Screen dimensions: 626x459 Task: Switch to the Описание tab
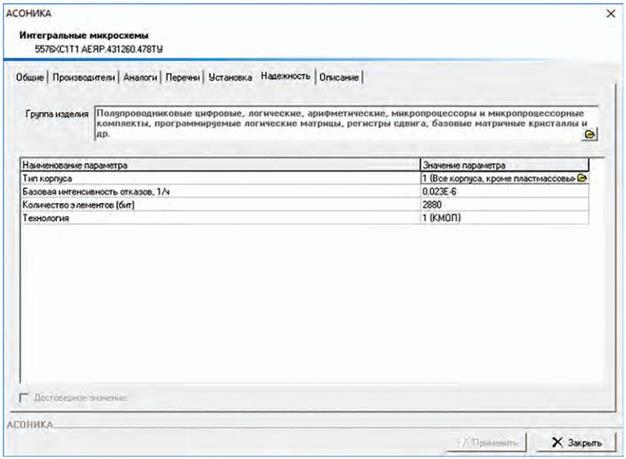click(339, 76)
